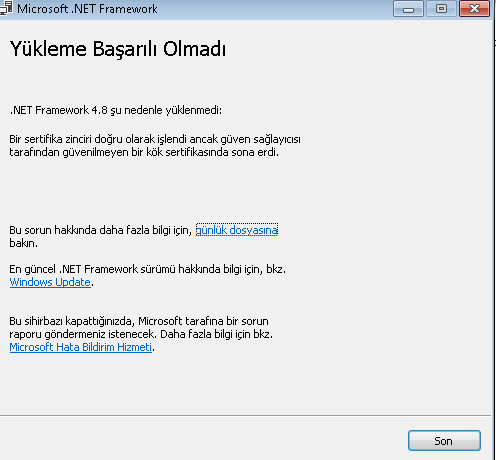Close the Microsoft .NET Framework window

tap(474, 9)
